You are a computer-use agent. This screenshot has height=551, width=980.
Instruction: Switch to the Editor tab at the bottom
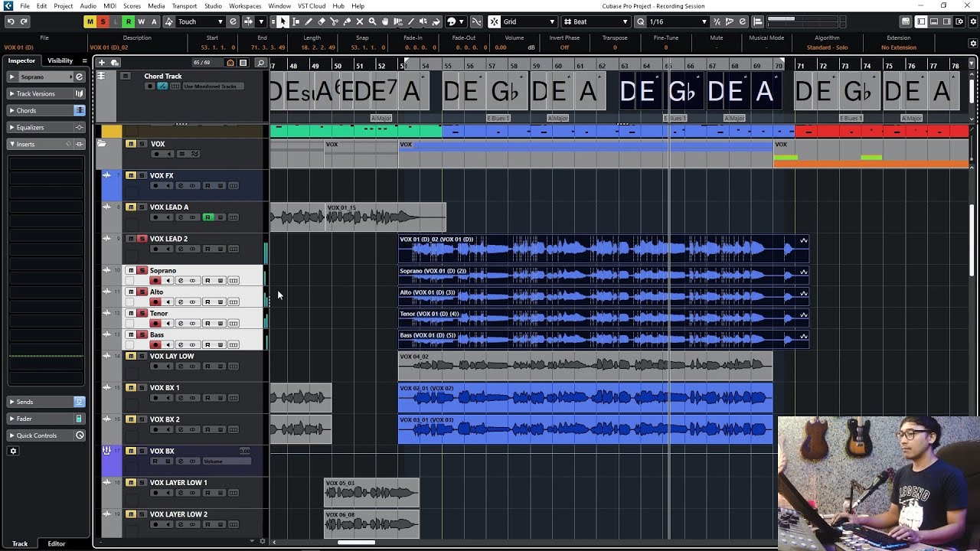[57, 543]
